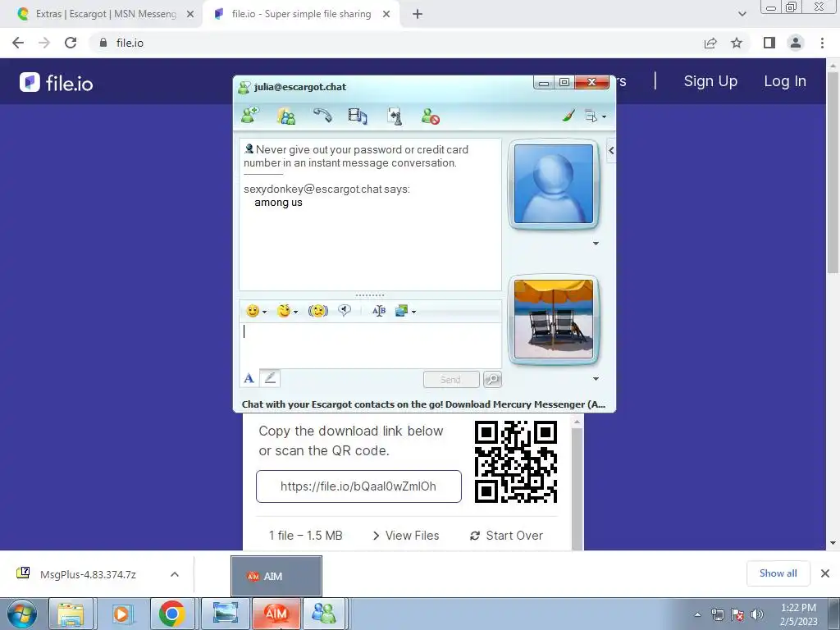This screenshot has width=840, height=630.
Task: Toggle the Chrome side panel
Action: 769,43
